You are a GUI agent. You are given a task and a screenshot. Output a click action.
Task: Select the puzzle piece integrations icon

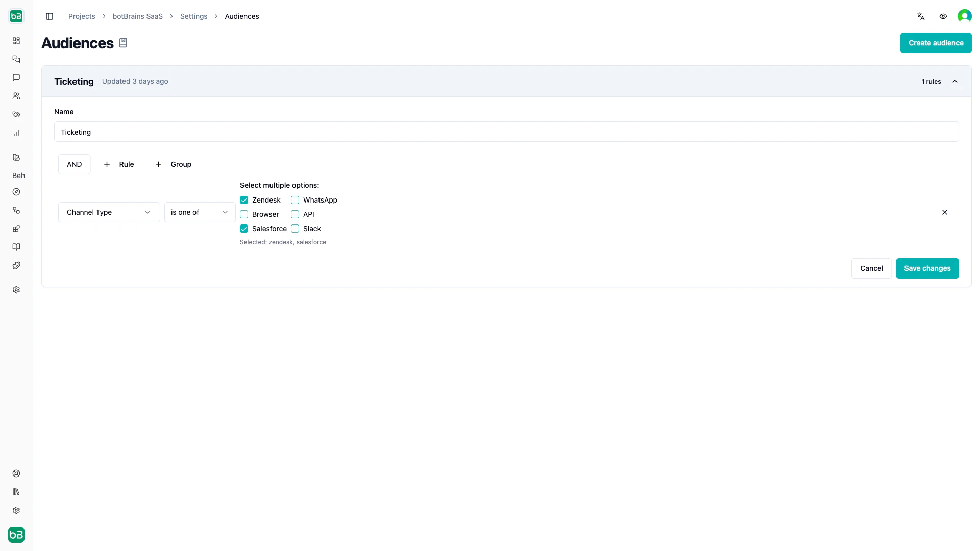[x=16, y=265]
